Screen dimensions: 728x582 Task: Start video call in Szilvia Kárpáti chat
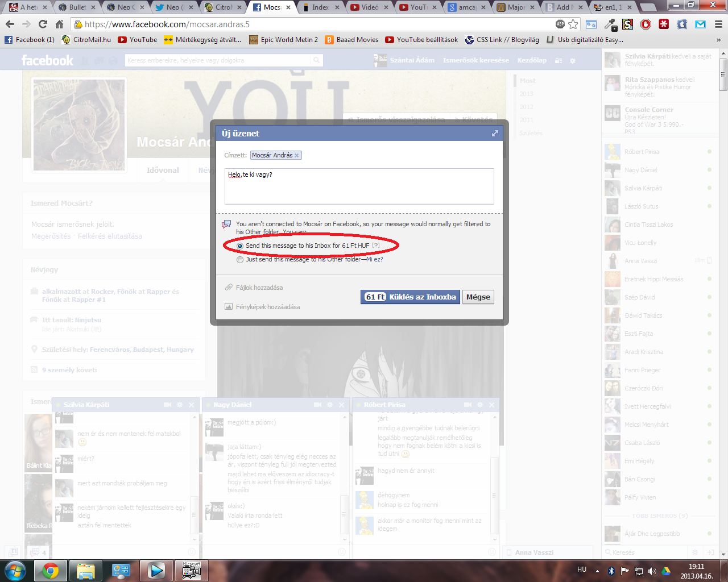click(x=167, y=405)
